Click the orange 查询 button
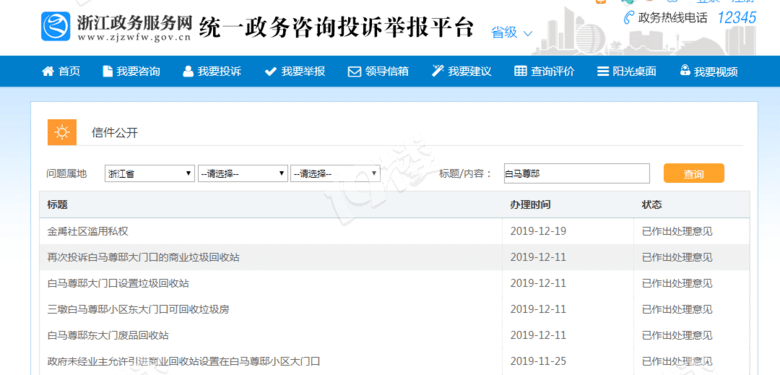Viewport: 780px width, 375px height. tap(694, 174)
